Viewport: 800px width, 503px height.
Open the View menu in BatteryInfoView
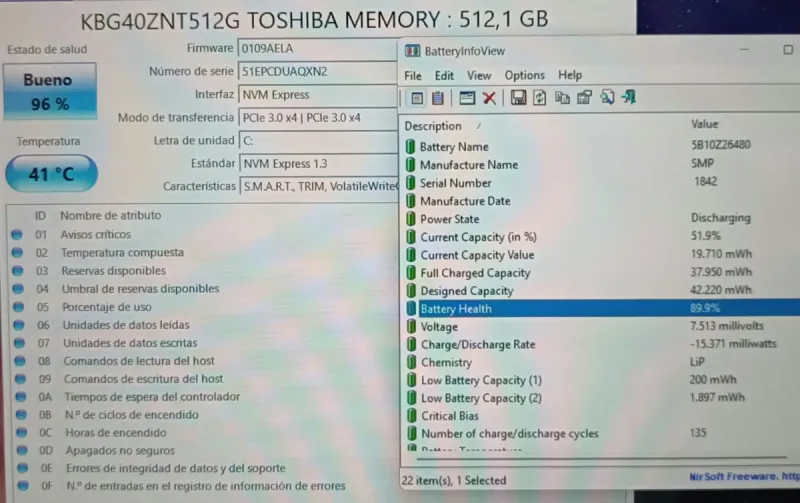click(479, 76)
